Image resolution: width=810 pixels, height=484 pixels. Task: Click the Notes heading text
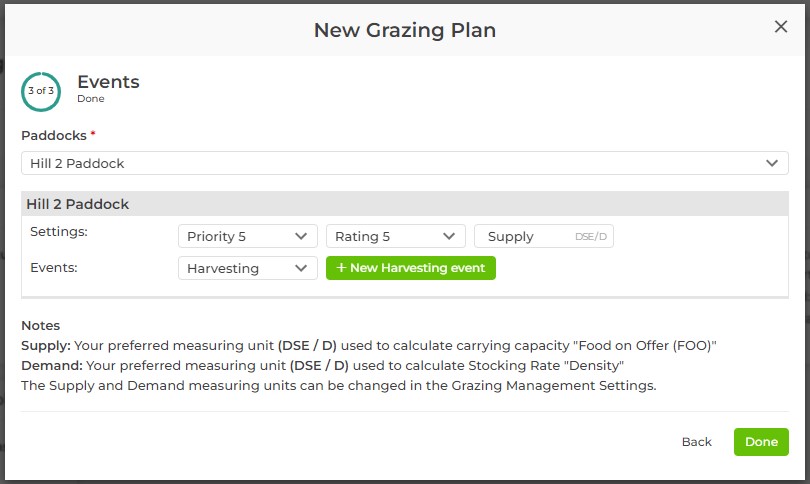click(x=40, y=325)
